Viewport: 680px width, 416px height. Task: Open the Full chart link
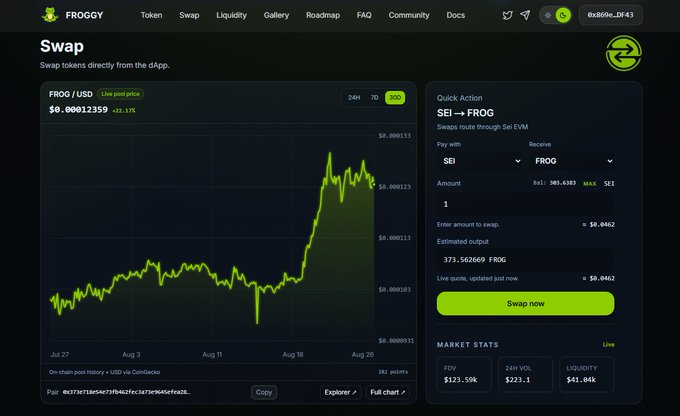[x=388, y=392]
